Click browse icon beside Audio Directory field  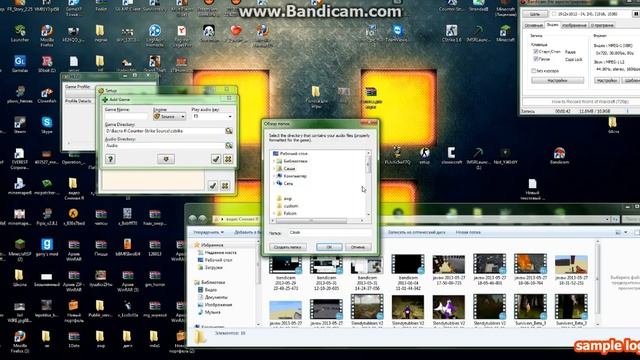(229, 145)
